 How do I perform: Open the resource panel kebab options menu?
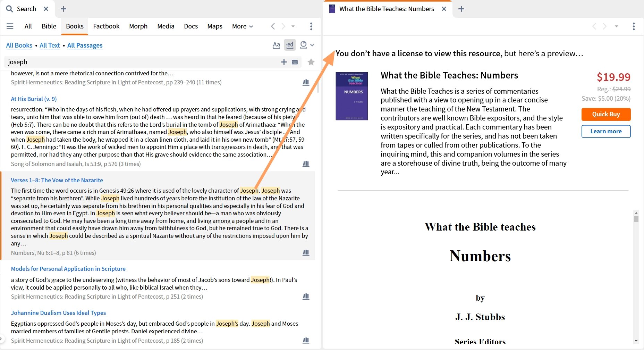[x=634, y=26]
